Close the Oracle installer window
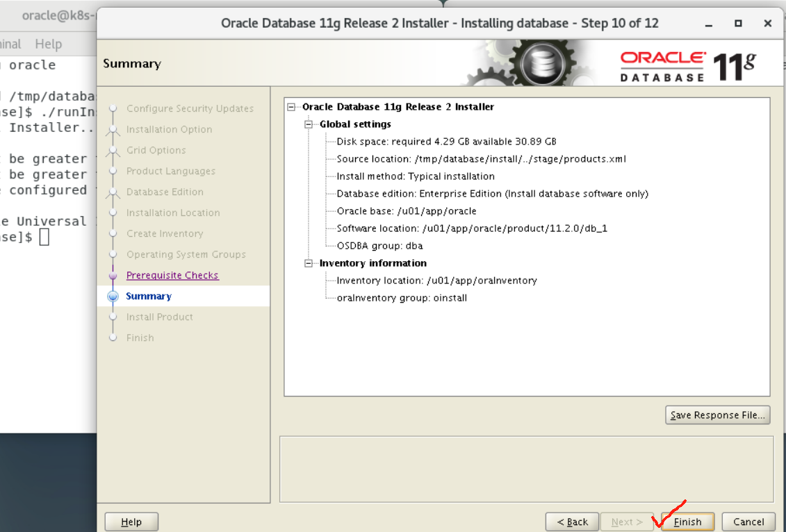This screenshot has width=786, height=532. [767, 23]
